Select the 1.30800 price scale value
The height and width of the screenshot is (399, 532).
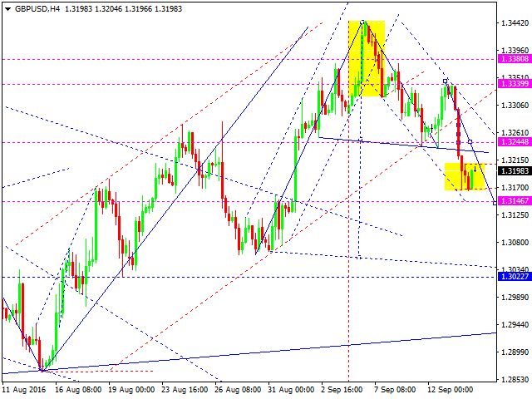515,242
